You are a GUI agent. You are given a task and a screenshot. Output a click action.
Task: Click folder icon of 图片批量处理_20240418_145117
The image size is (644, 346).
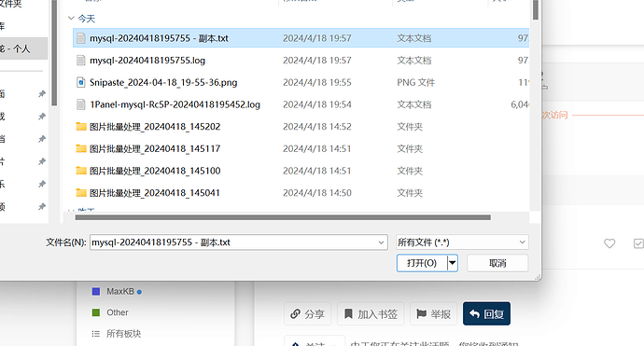click(81, 148)
